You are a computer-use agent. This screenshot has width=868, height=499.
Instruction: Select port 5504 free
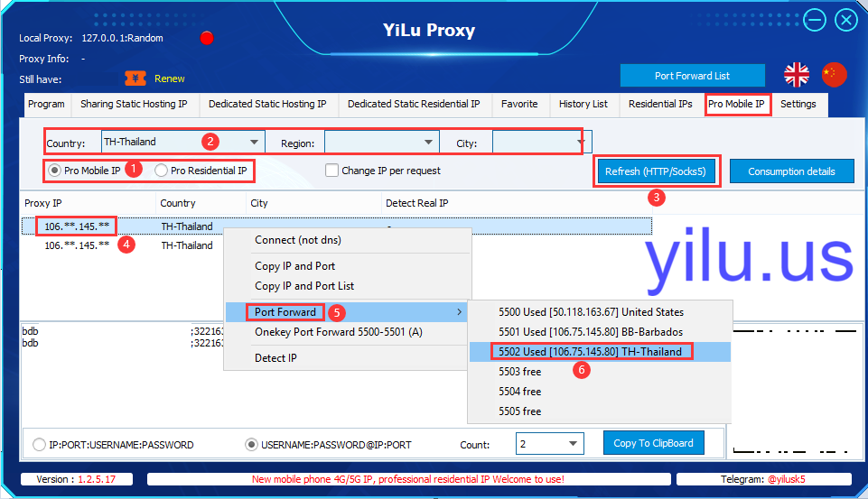click(x=600, y=392)
